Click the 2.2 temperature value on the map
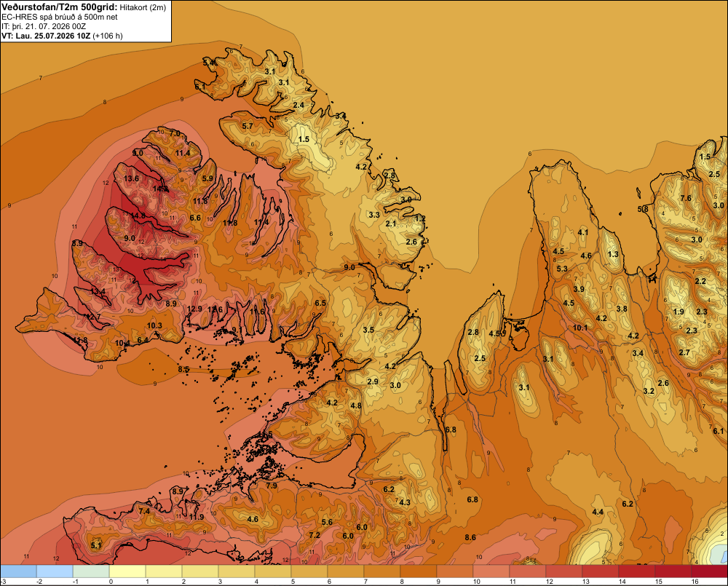 [700, 282]
